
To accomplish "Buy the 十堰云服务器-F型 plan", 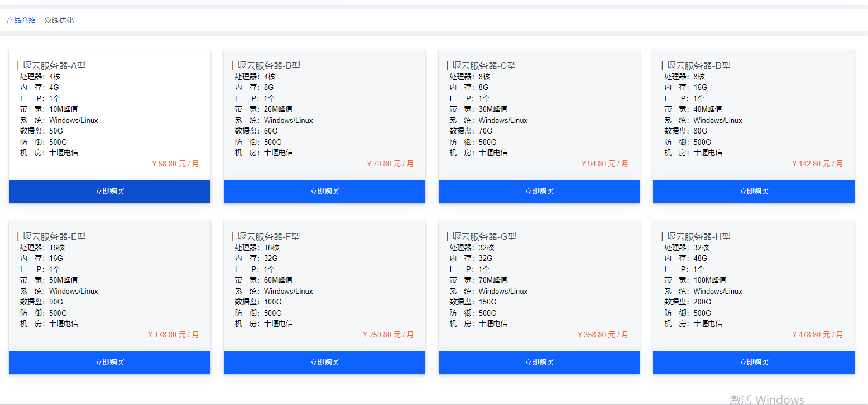I will [x=324, y=362].
